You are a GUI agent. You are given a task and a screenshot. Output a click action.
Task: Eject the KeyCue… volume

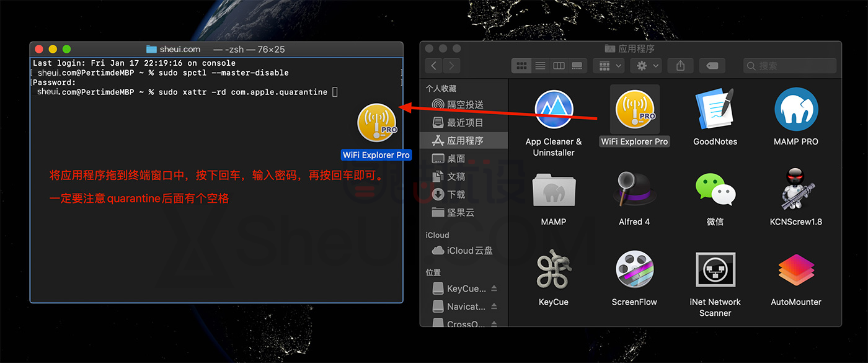(x=494, y=289)
